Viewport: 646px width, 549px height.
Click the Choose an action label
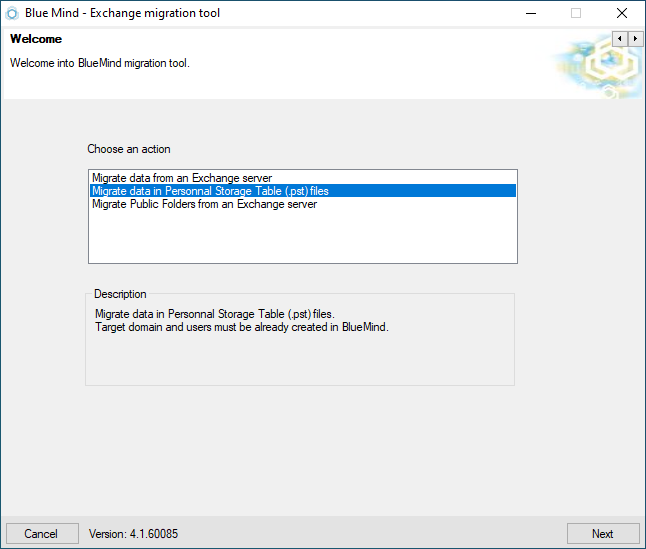click(129, 149)
